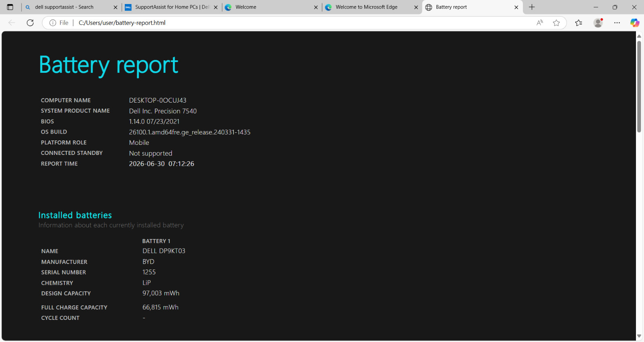644x342 pixels.
Task: Click BATTERY 1 column header
Action: pos(156,241)
